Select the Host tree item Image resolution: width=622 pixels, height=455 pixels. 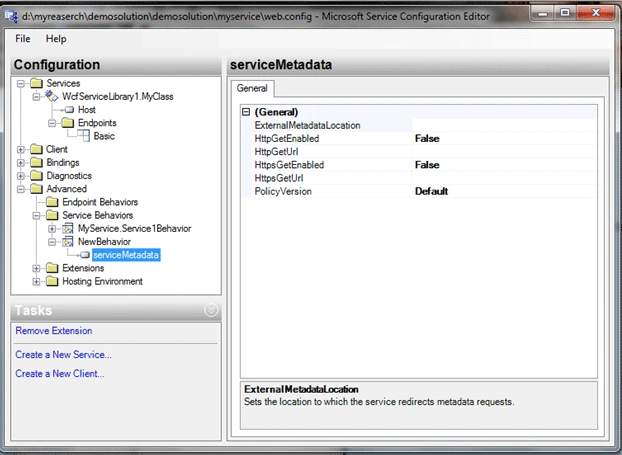click(86, 109)
